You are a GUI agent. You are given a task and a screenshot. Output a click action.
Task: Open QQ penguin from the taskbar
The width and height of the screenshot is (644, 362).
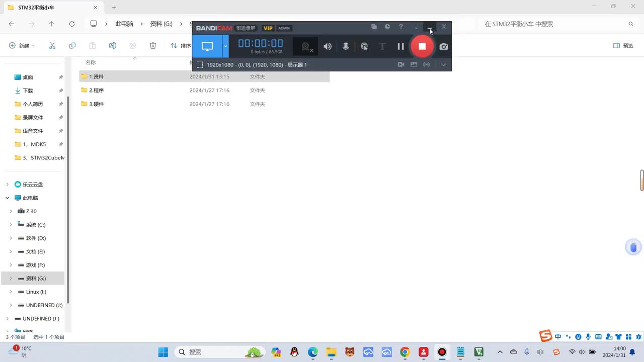294,352
